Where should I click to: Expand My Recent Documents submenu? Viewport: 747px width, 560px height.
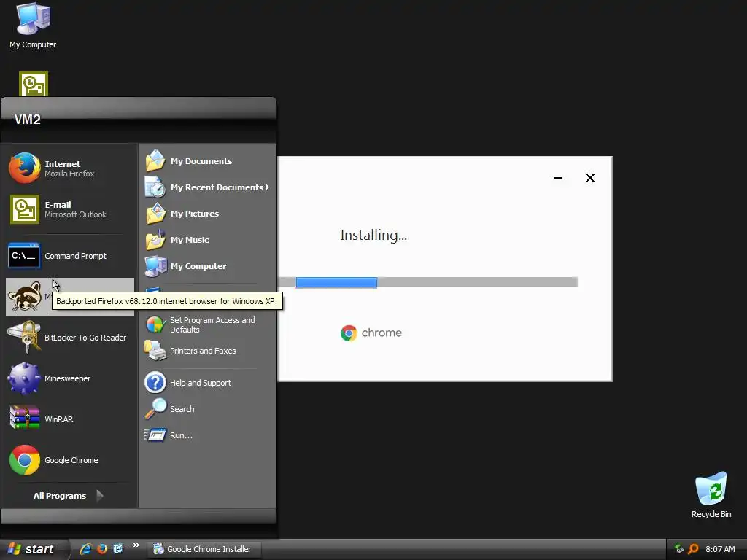207,187
